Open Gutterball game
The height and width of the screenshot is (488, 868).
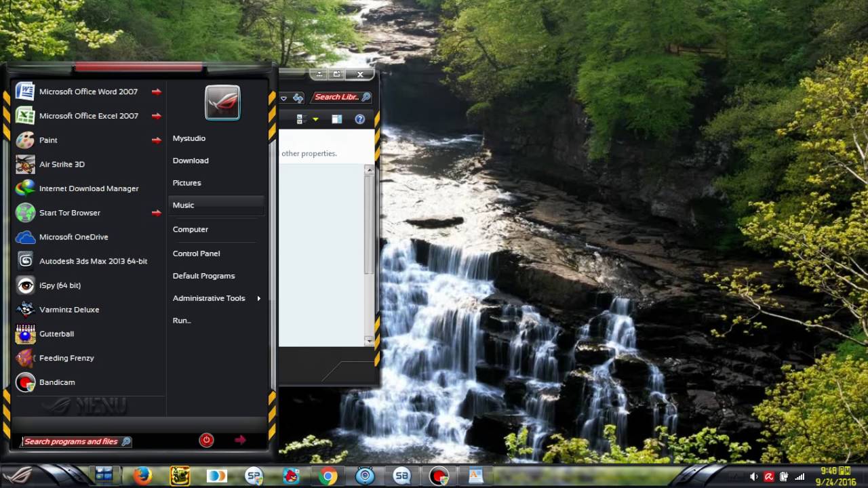coord(88,333)
